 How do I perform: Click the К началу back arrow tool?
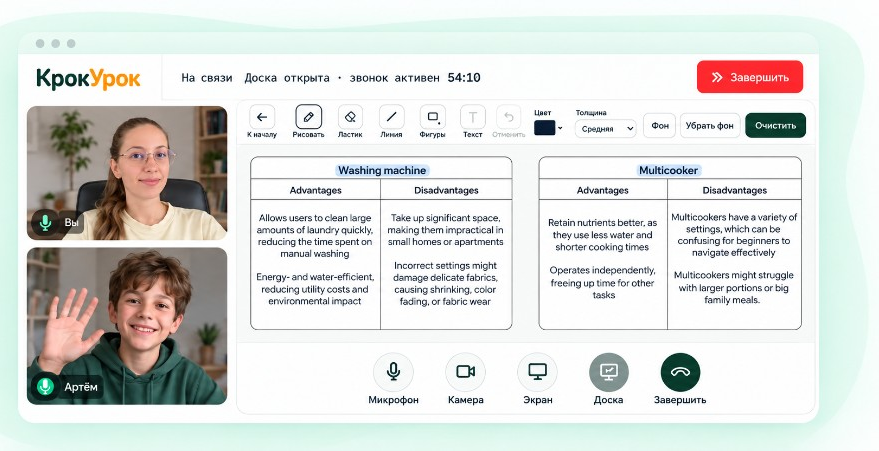[262, 117]
